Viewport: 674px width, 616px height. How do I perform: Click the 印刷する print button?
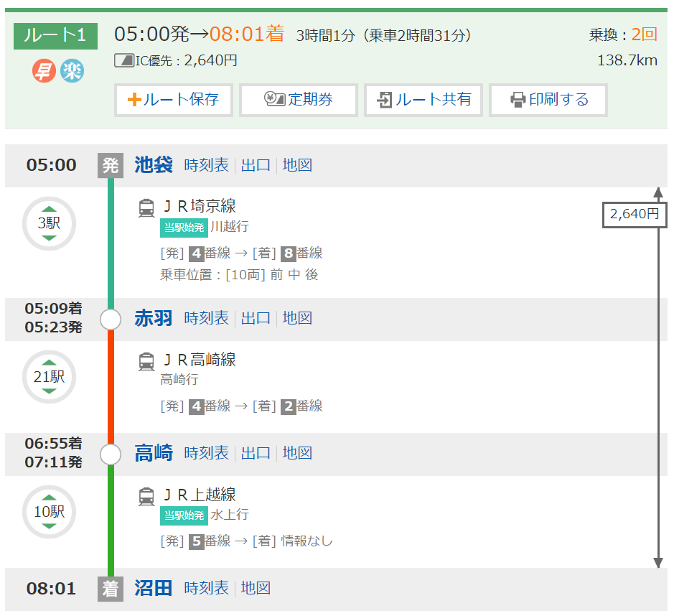click(x=548, y=100)
